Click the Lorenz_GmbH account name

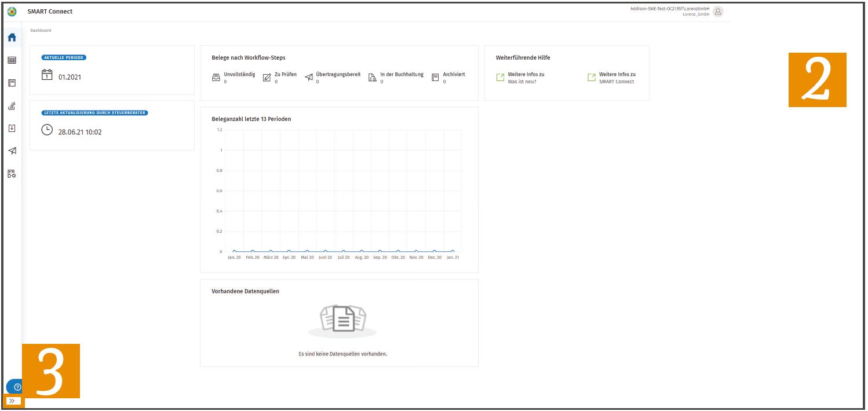click(696, 14)
